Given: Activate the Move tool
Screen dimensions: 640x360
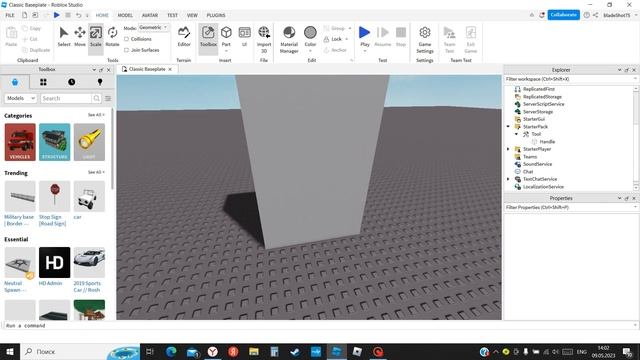Looking at the screenshot, I should 80,37.
